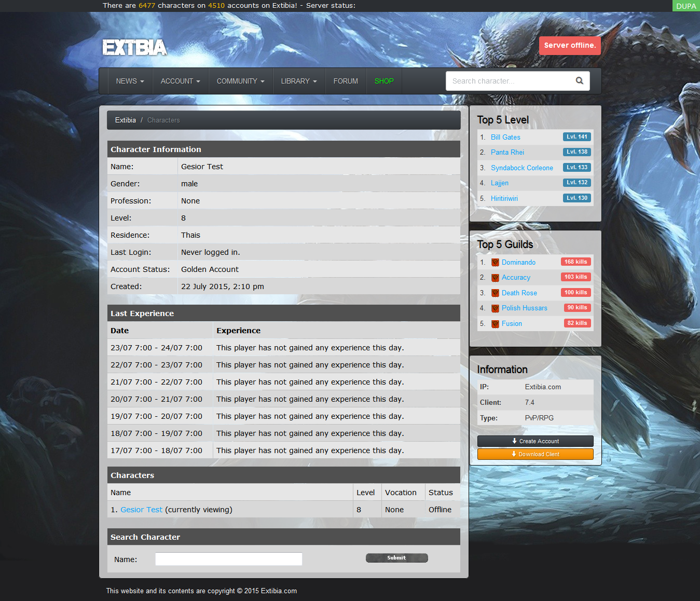Open the SHOP menu item
The height and width of the screenshot is (601, 700).
384,81
